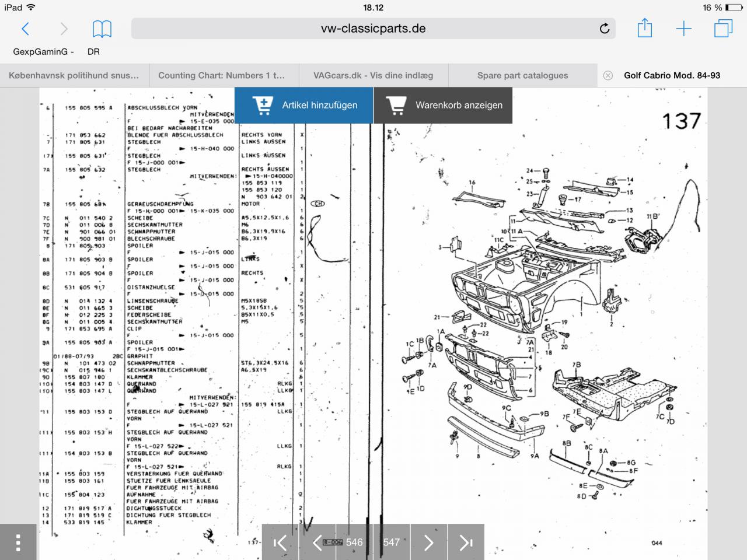Open the three-dot menu at bottom left
Screen dimensions: 747x560
pos(18,542)
